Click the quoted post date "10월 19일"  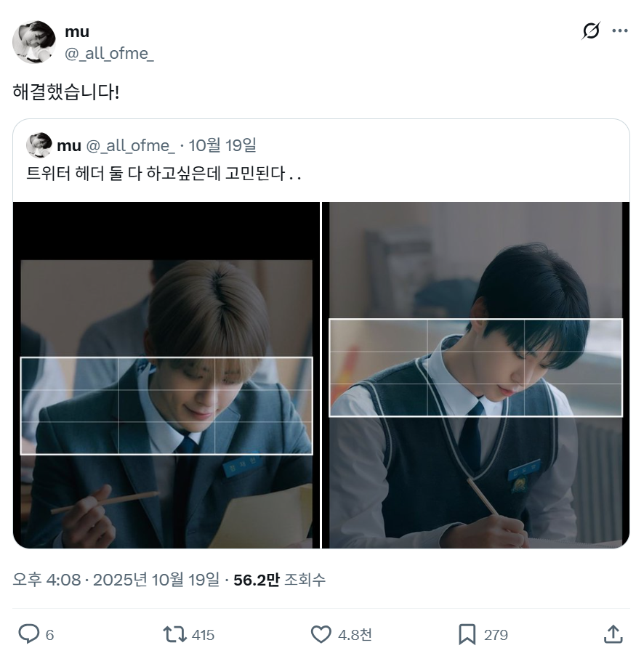[222, 145]
